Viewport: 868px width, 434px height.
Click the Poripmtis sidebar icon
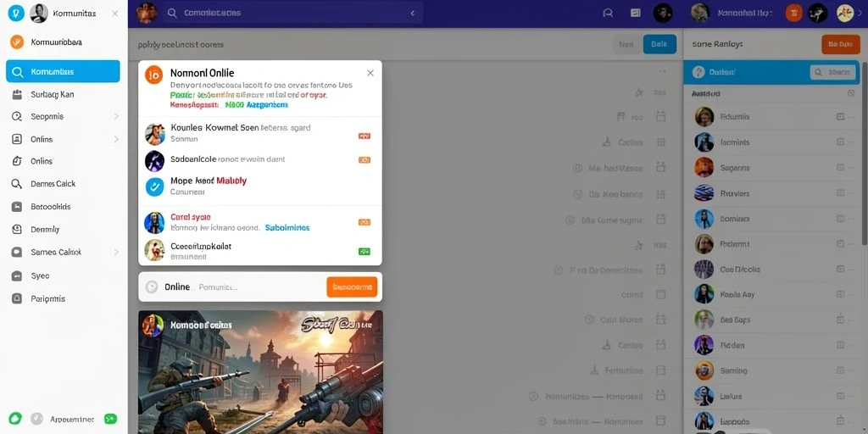click(x=17, y=299)
